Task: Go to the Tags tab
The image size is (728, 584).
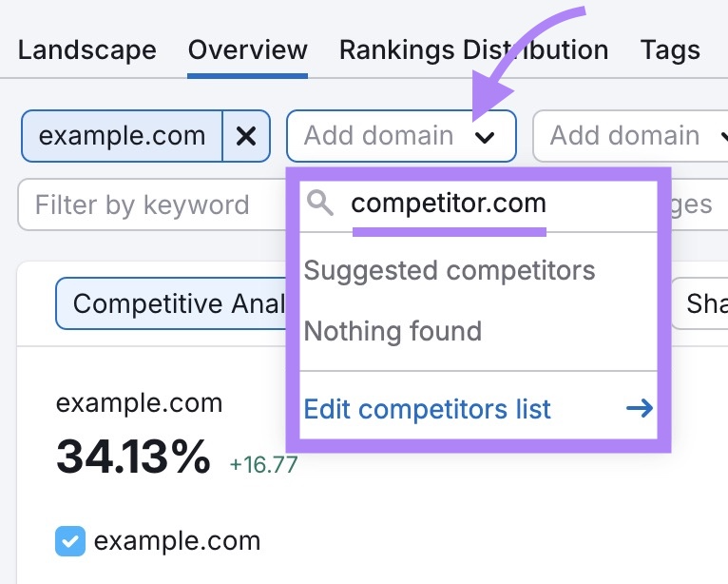Action: [x=670, y=49]
